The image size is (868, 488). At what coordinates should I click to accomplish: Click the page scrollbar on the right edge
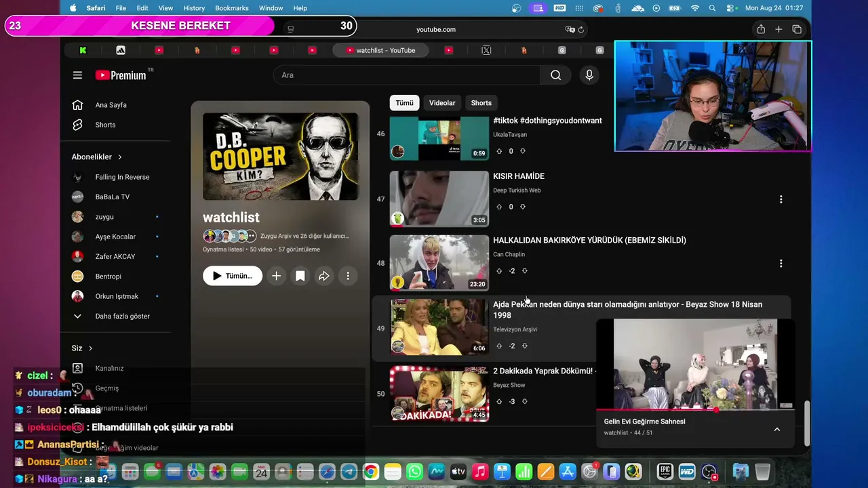click(x=807, y=424)
